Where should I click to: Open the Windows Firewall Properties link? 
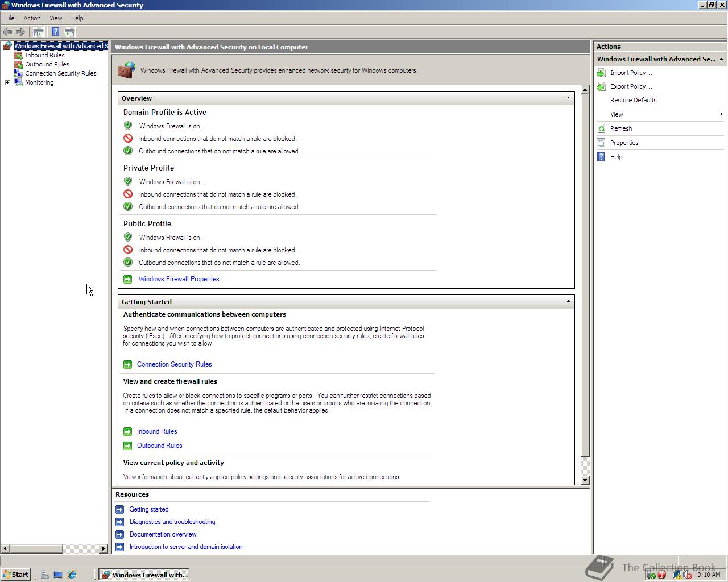pos(179,279)
